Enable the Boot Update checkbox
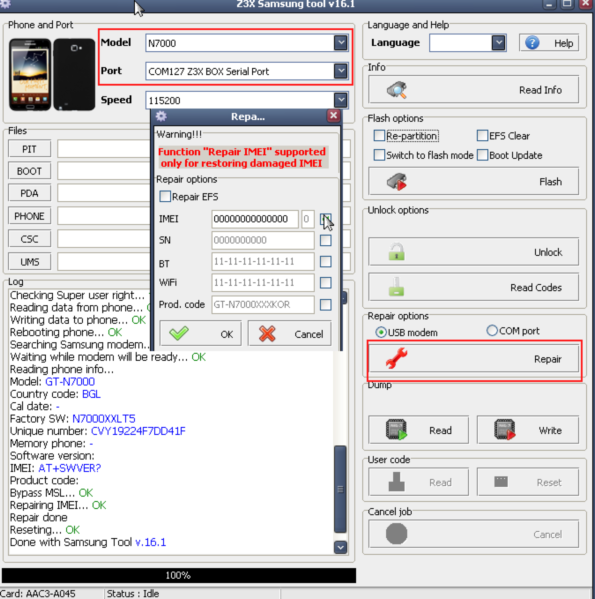595x599 pixels. click(x=482, y=155)
